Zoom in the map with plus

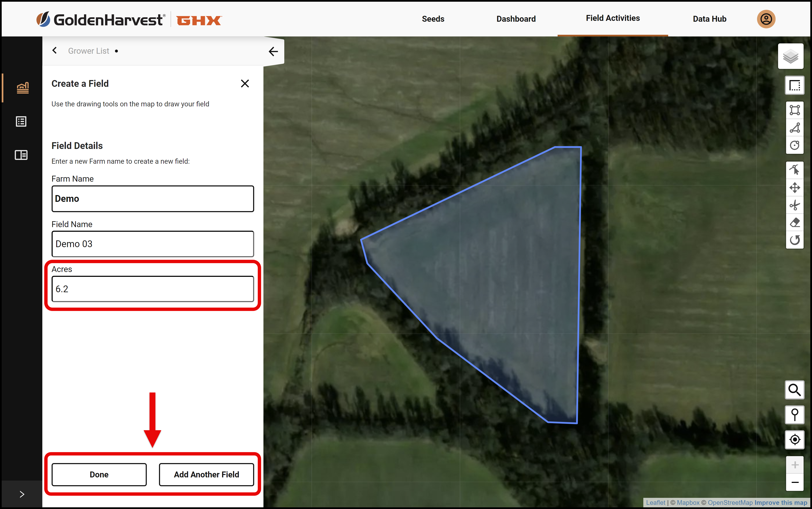(x=795, y=465)
